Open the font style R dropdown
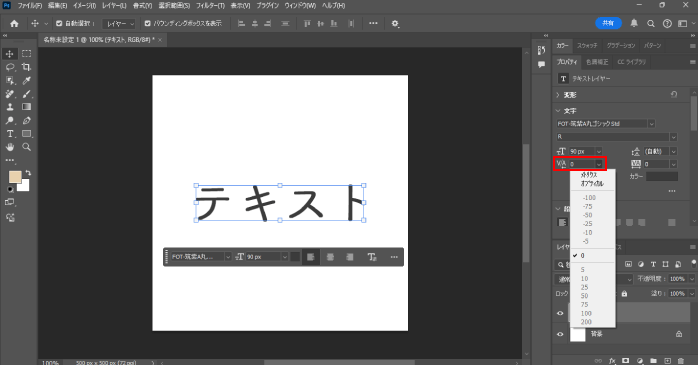 [674, 137]
